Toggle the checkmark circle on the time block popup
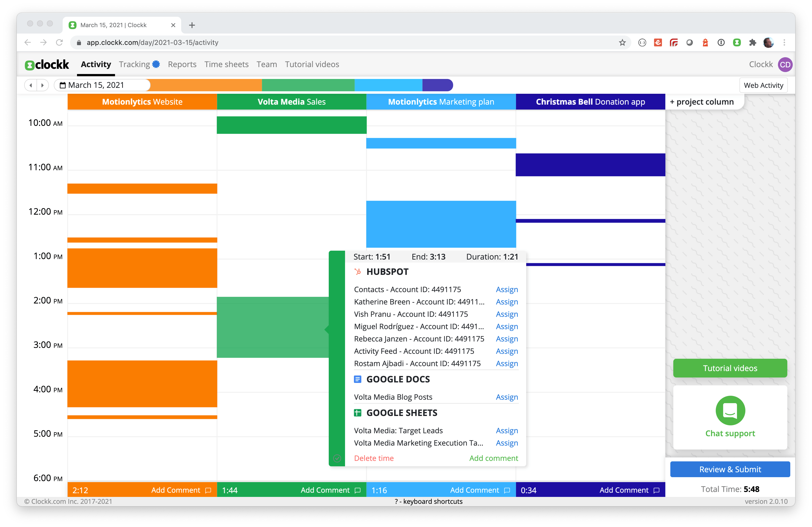Screen dimensions: 812x527 (x=337, y=458)
